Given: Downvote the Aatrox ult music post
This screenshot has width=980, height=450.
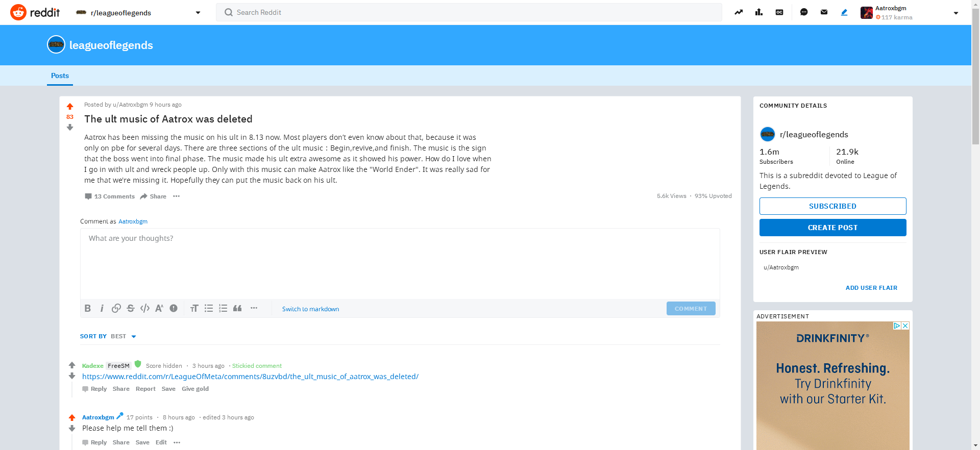Looking at the screenshot, I should (x=70, y=128).
